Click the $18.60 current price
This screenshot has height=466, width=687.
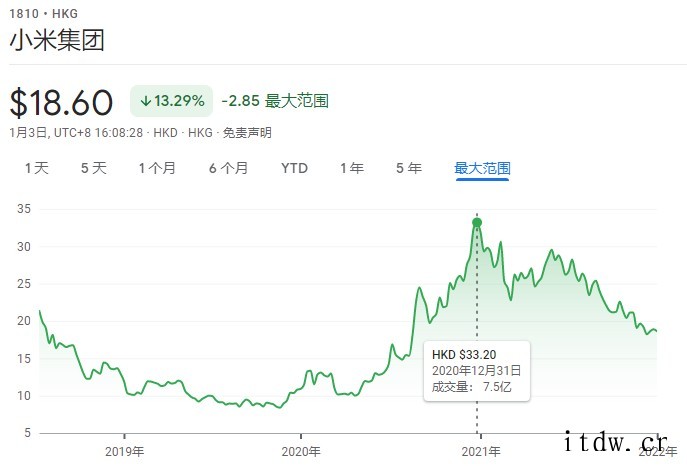click(x=61, y=103)
